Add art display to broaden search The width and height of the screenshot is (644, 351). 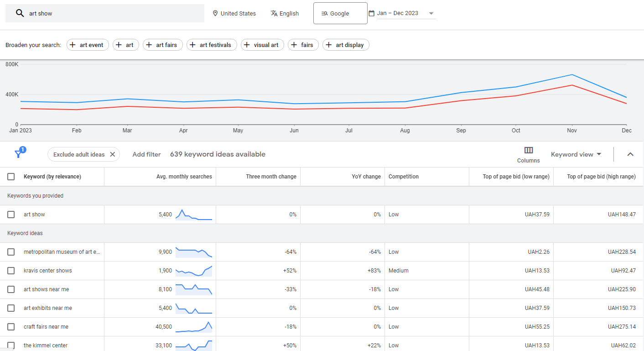[x=346, y=45]
